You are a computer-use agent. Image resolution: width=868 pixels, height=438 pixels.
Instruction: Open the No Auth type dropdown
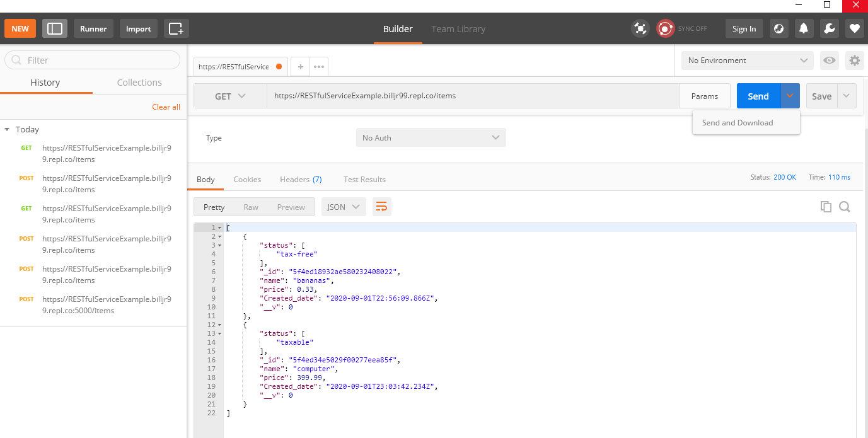click(431, 137)
